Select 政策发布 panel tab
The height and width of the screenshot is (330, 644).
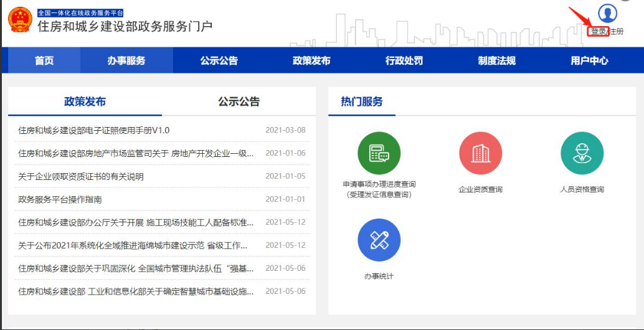[x=85, y=101]
